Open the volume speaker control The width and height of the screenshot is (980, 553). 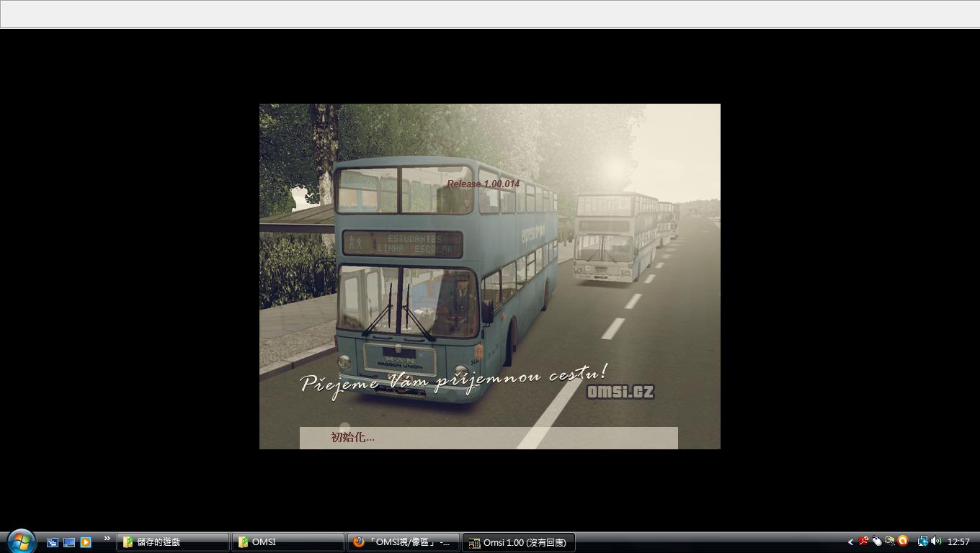point(936,541)
